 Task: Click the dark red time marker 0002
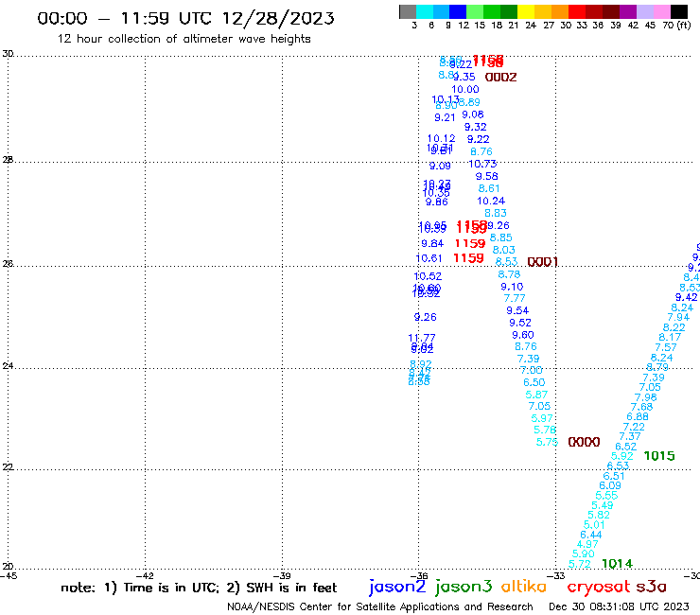click(x=501, y=78)
